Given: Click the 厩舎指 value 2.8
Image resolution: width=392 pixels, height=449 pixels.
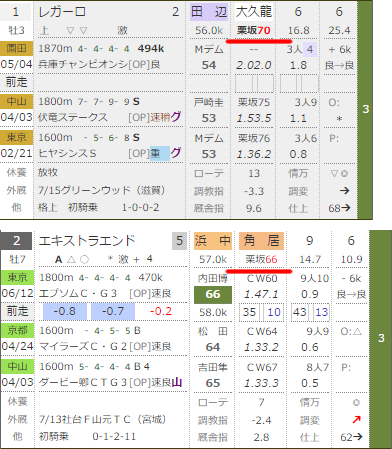Looking at the screenshot, I should tap(261, 437).
